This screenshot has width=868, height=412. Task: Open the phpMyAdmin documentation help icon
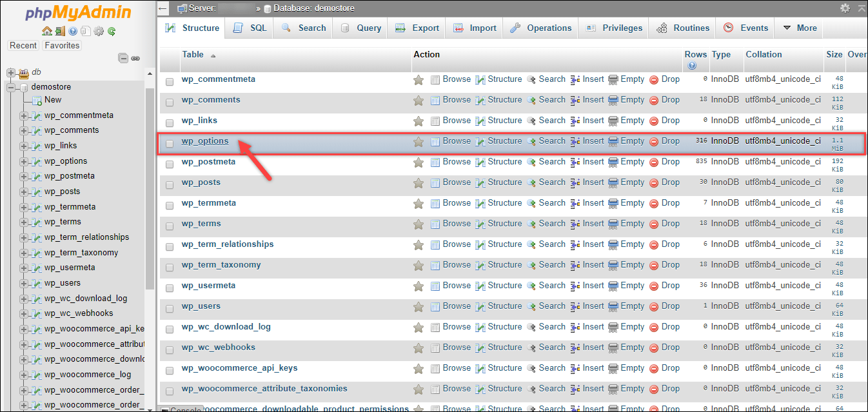[x=73, y=30]
